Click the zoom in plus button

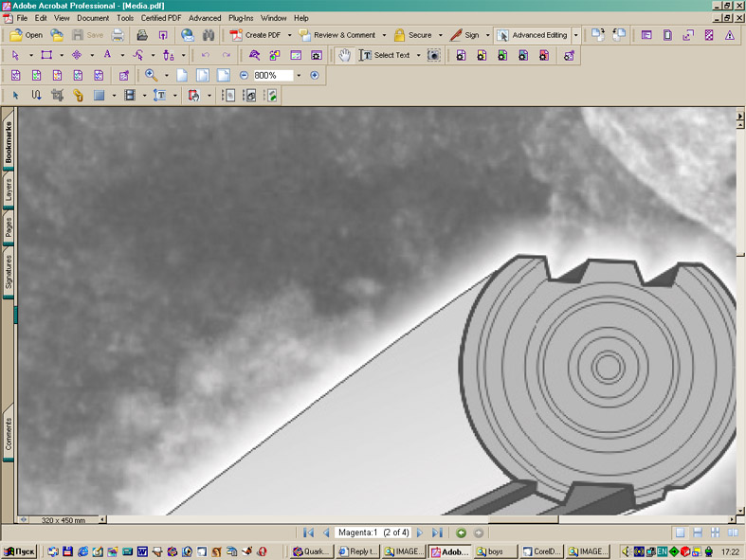pos(315,75)
